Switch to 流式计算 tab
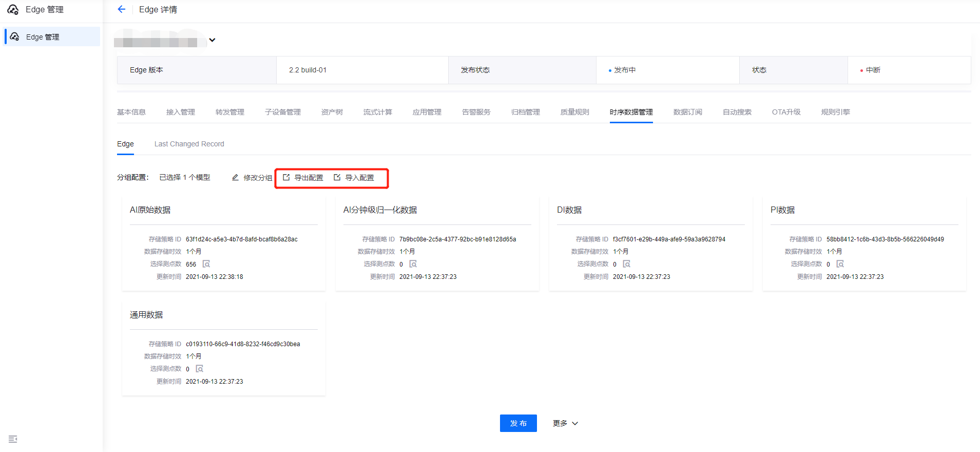 pyautogui.click(x=378, y=112)
